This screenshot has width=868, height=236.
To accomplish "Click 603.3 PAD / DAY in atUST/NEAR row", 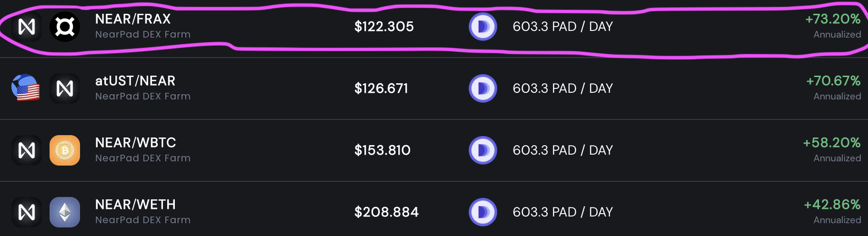I will 563,88.
